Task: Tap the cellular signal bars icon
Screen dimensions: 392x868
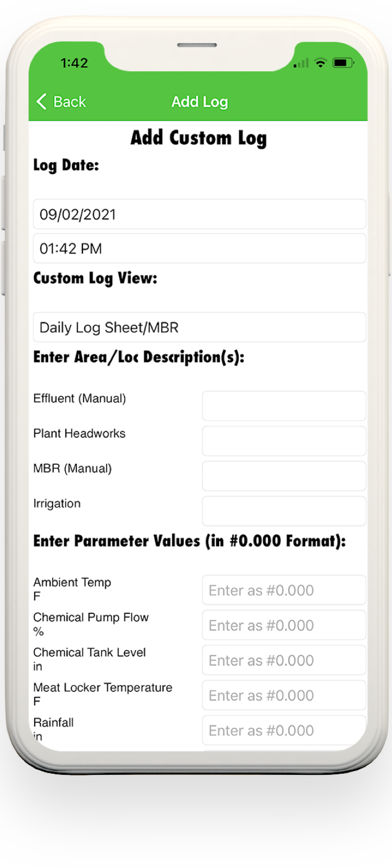Action: pos(301,63)
